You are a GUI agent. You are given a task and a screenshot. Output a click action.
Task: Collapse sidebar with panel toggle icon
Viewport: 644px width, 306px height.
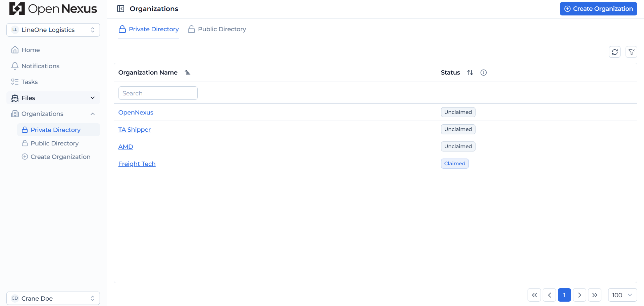tap(121, 9)
